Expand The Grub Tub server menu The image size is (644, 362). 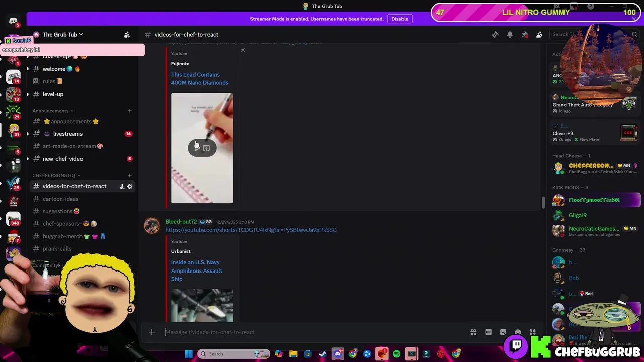[x=63, y=34]
